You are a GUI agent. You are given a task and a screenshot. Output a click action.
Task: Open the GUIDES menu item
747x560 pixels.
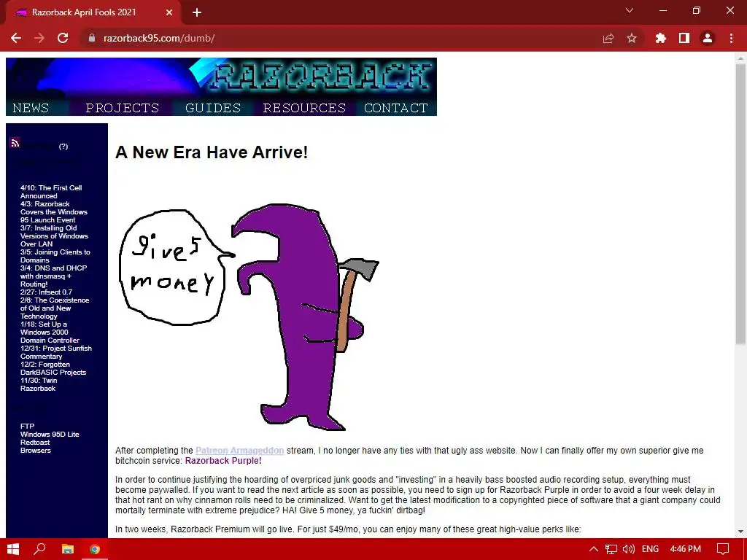click(213, 108)
